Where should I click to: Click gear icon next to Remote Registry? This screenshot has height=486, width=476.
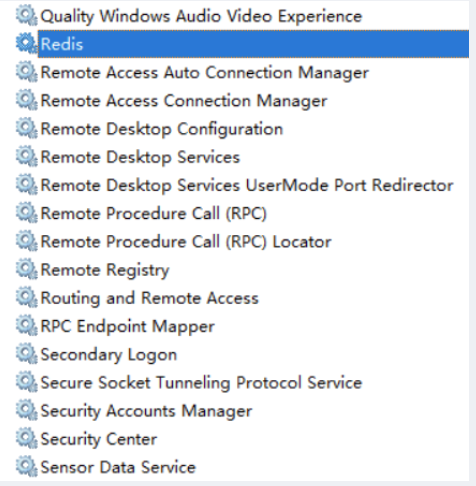27,269
